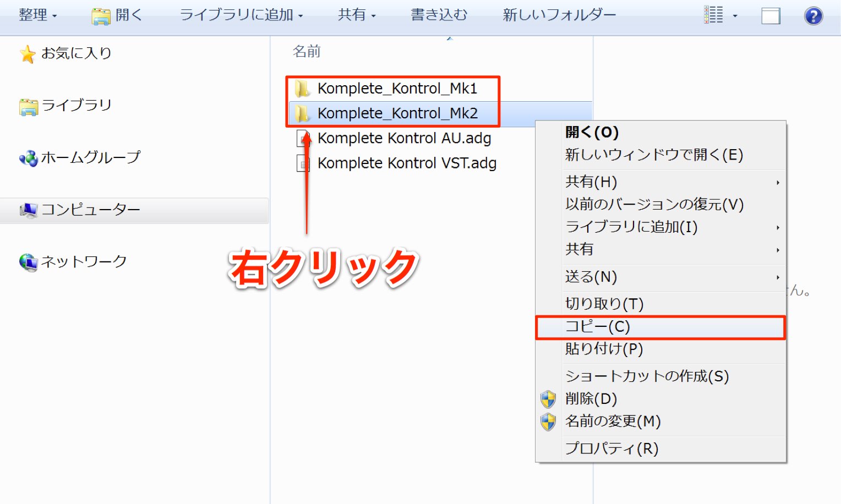This screenshot has height=504, width=841.
Task: Sort by the 名前 column header
Action: pos(307,52)
